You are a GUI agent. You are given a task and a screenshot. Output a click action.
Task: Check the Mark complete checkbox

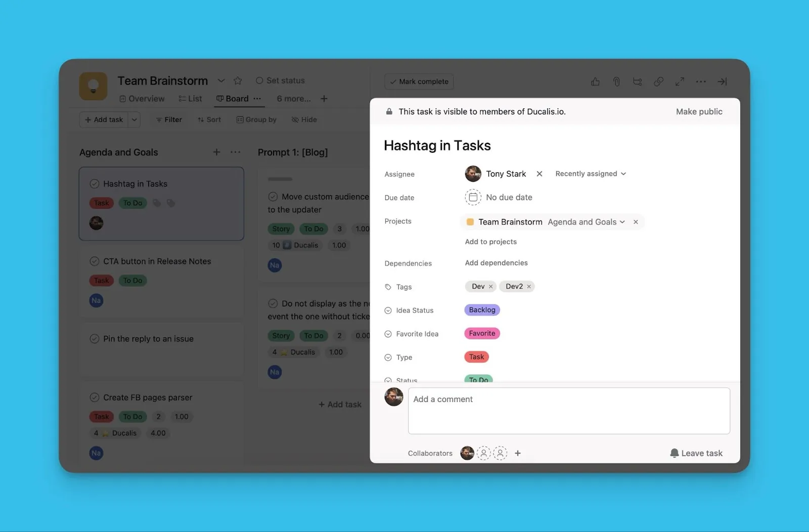click(x=393, y=81)
